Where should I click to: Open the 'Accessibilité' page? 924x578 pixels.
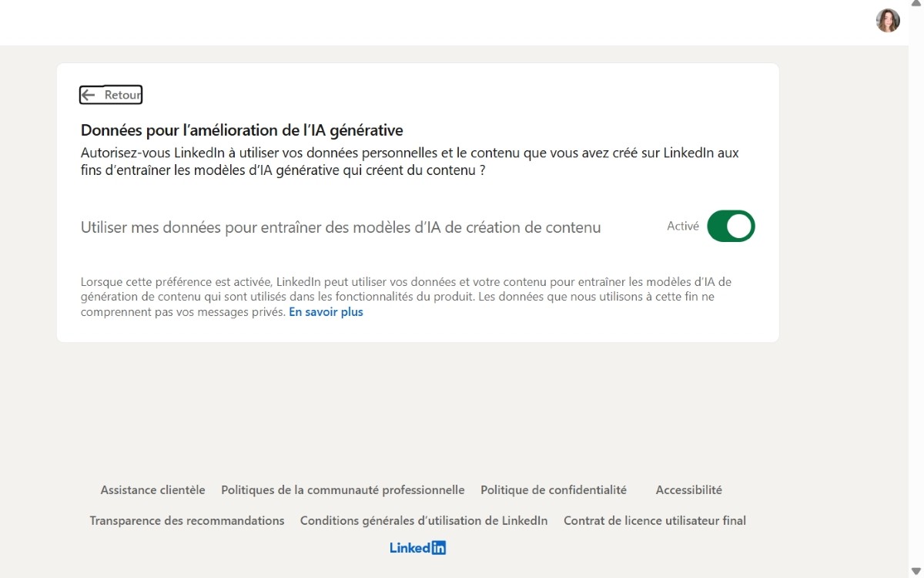click(x=688, y=489)
